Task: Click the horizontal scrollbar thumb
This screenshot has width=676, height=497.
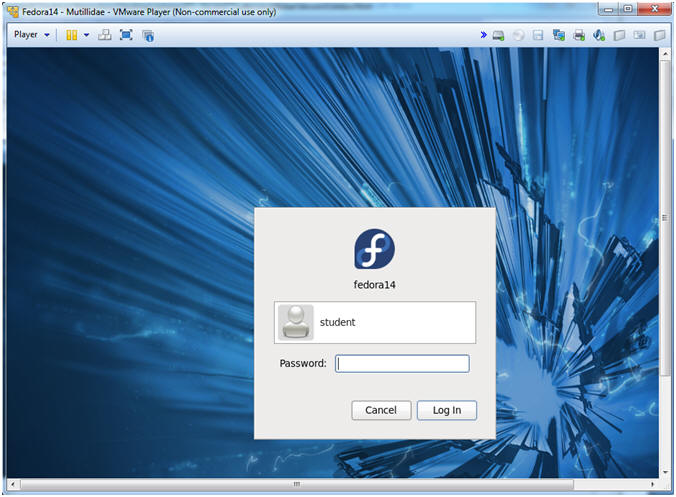Action: pyautogui.click(x=297, y=484)
